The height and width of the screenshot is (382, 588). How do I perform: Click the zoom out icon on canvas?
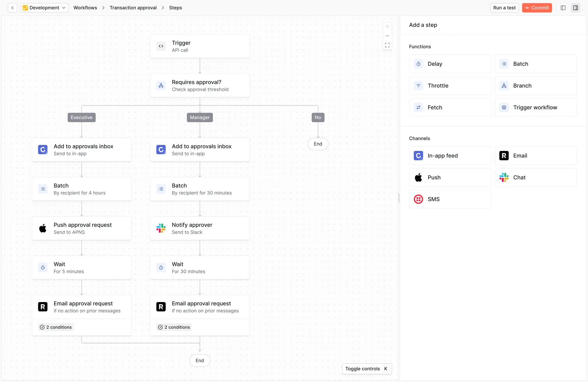[387, 36]
